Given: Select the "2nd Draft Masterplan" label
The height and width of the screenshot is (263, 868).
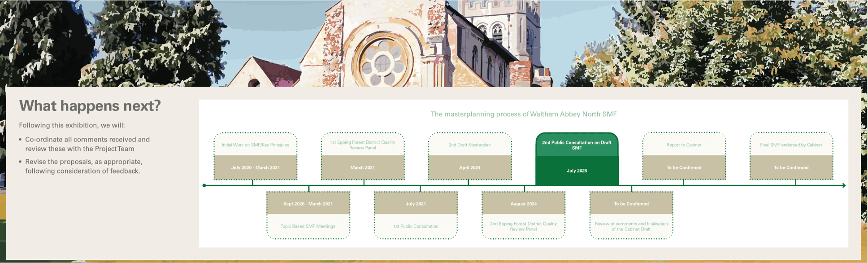Looking at the screenshot, I should pyautogui.click(x=470, y=145).
